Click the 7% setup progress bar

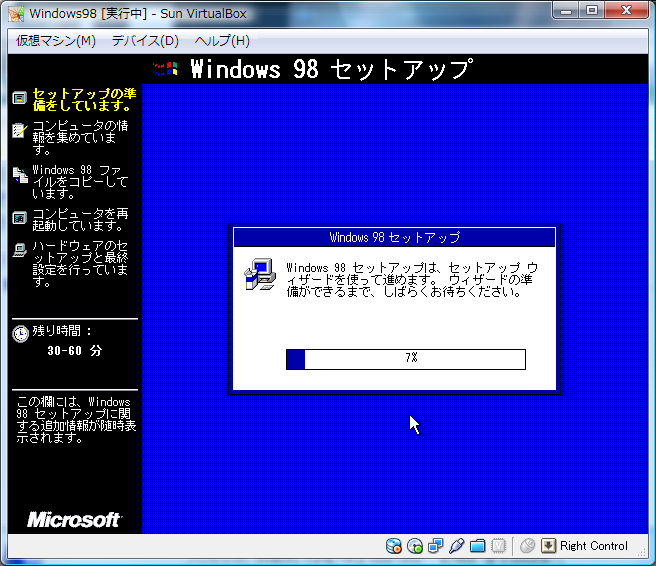406,359
